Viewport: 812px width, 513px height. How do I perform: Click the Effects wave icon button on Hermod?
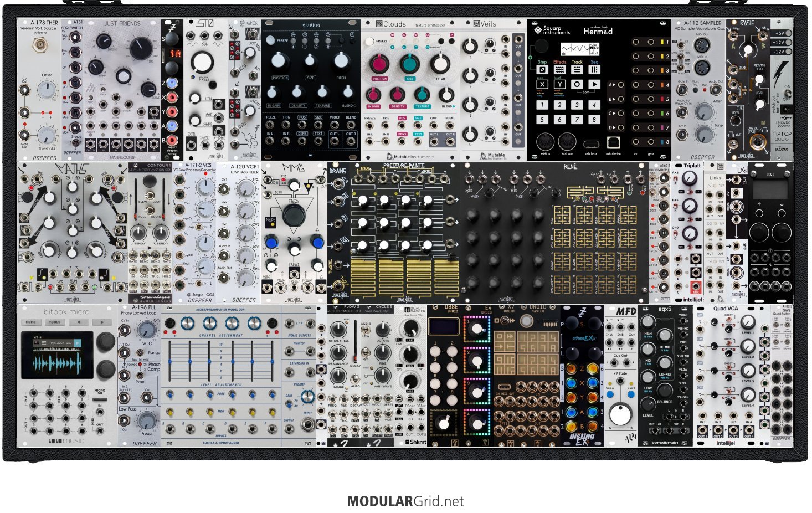tap(559, 70)
